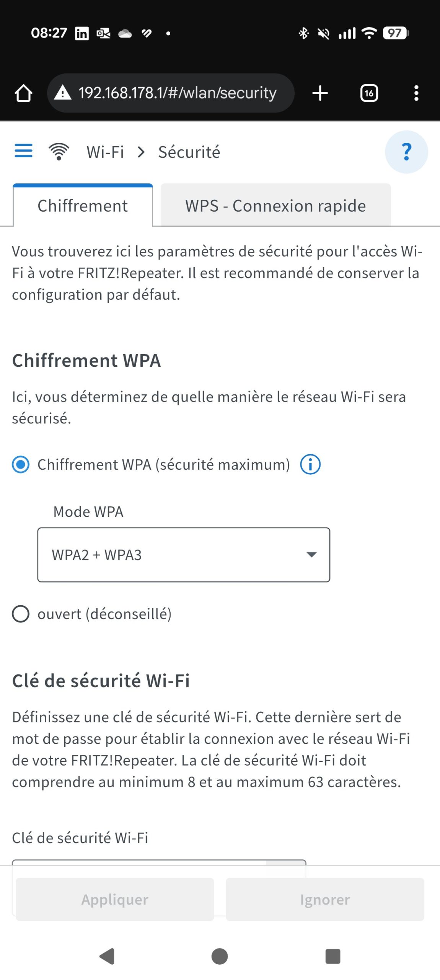View the 16 open tabs
Image resolution: width=440 pixels, height=980 pixels.
[x=369, y=93]
